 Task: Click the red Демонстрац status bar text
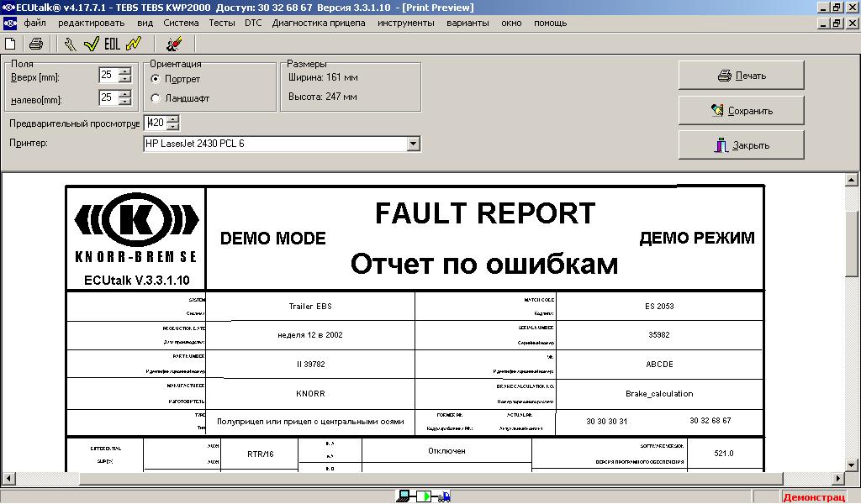click(814, 497)
